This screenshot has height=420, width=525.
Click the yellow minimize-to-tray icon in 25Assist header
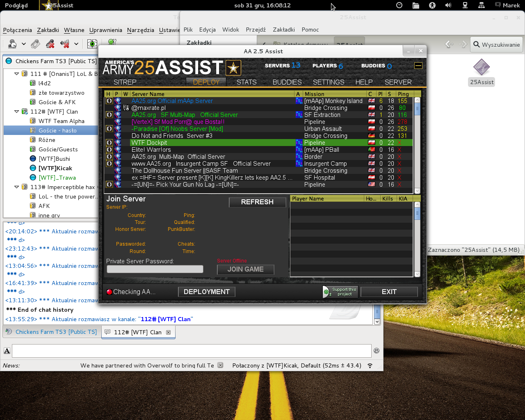[418, 66]
